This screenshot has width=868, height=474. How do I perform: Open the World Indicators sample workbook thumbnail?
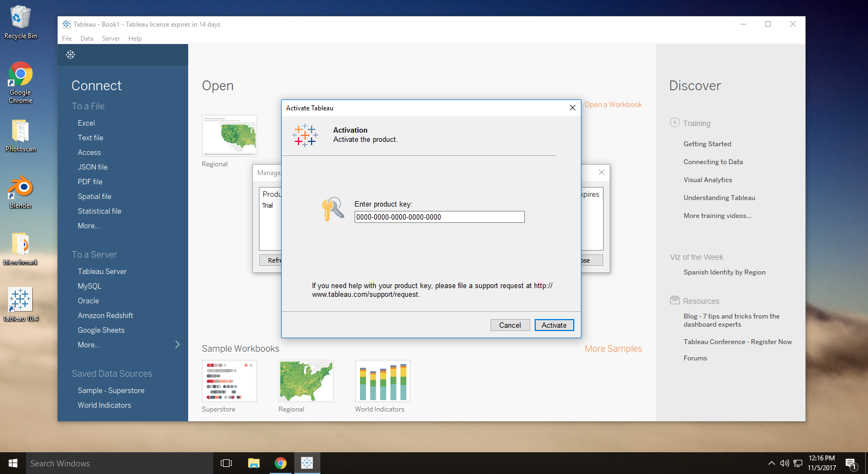[383, 381]
